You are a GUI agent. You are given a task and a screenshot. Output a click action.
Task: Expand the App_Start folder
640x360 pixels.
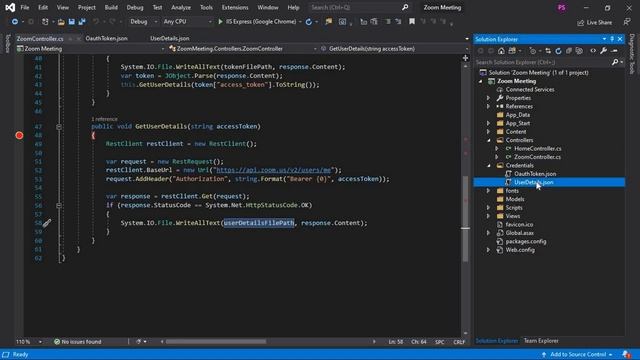coord(488,123)
